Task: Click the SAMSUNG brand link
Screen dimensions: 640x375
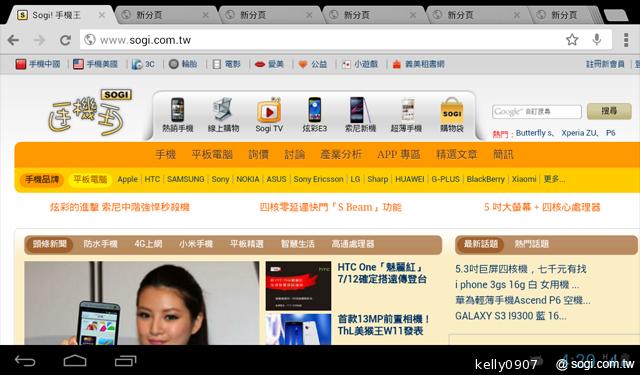Action: click(x=186, y=179)
